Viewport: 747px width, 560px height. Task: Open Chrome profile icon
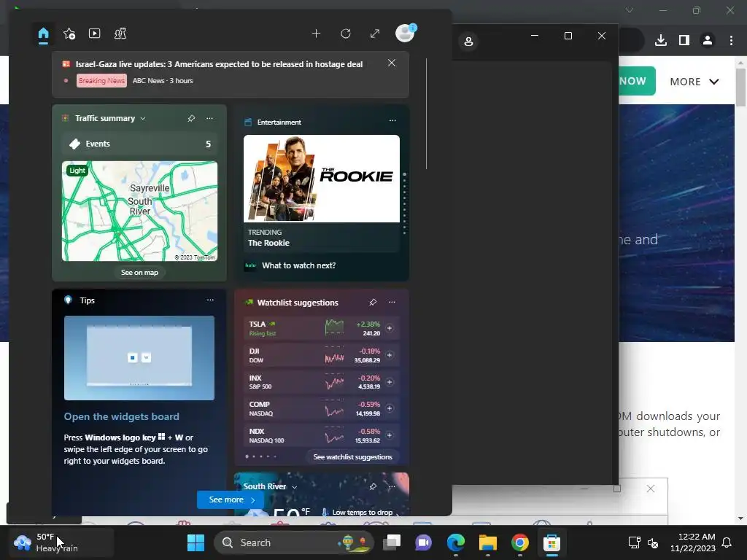pos(708,41)
